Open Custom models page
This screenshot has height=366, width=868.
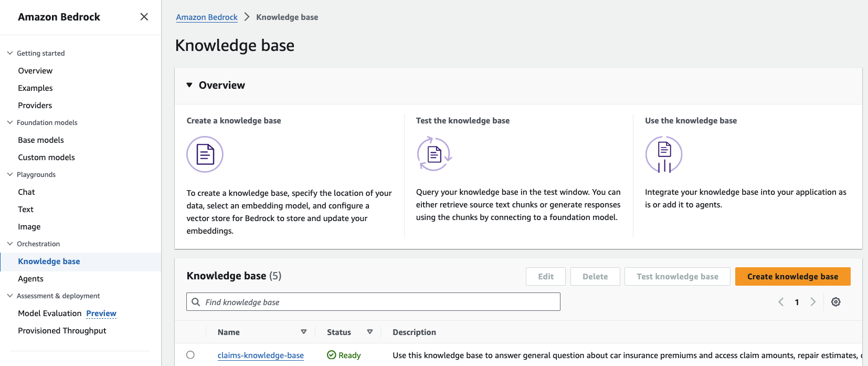pos(46,157)
